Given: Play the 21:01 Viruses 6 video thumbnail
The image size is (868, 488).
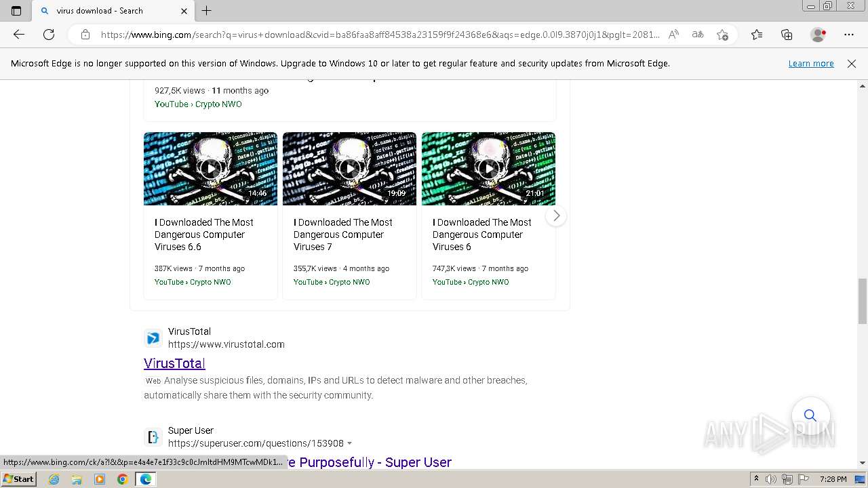Looking at the screenshot, I should 488,169.
